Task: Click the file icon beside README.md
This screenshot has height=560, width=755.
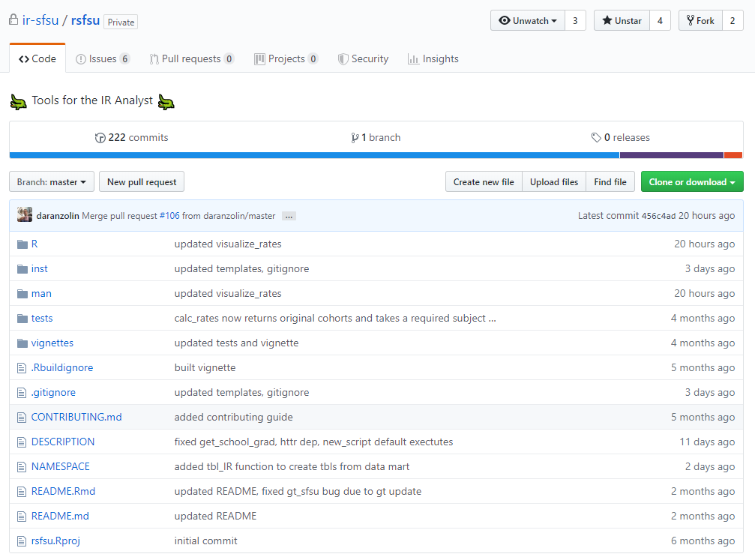Action: 22,517
